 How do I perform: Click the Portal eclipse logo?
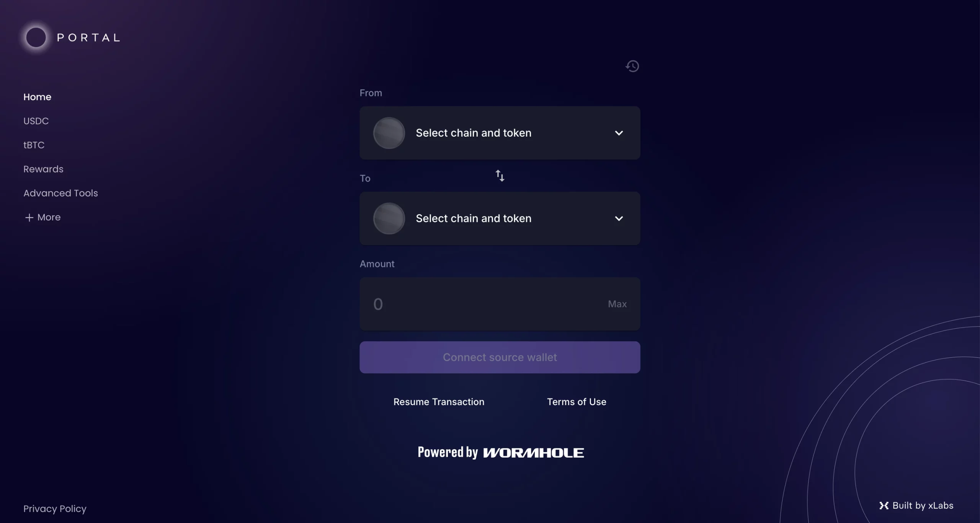tap(36, 37)
